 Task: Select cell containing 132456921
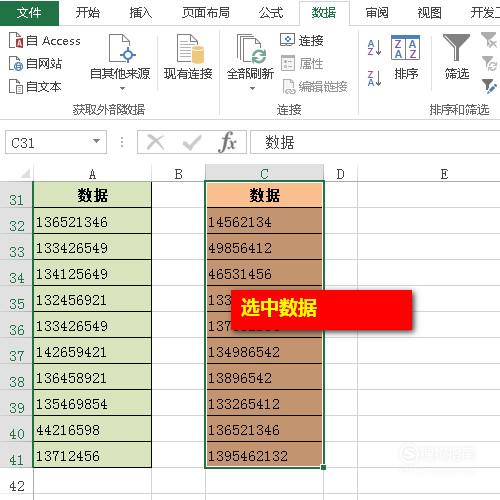pos(92,299)
